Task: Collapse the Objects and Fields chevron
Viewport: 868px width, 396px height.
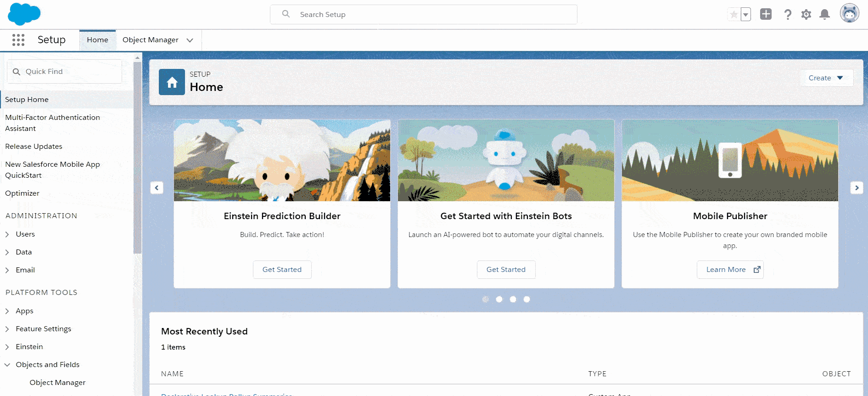Action: pos(7,365)
